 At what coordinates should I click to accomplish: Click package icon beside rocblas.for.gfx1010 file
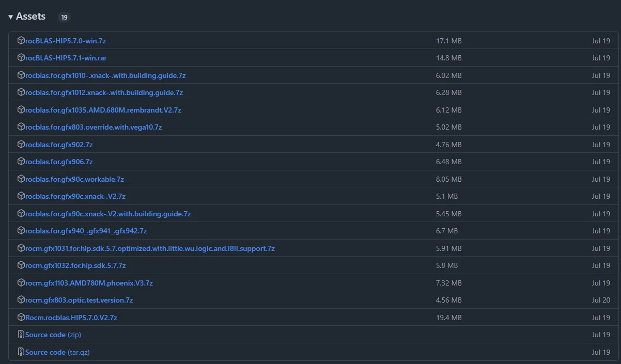[x=21, y=75]
